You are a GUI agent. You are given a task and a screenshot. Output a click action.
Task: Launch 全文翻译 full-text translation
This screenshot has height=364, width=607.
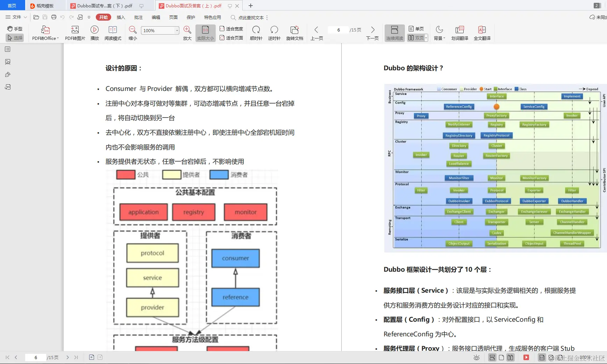pos(483,33)
